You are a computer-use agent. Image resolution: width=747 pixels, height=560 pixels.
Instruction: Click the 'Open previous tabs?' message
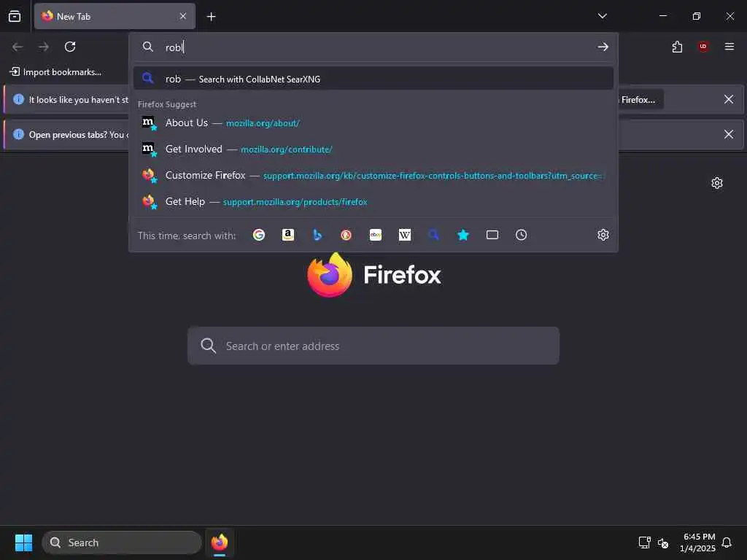pos(78,135)
